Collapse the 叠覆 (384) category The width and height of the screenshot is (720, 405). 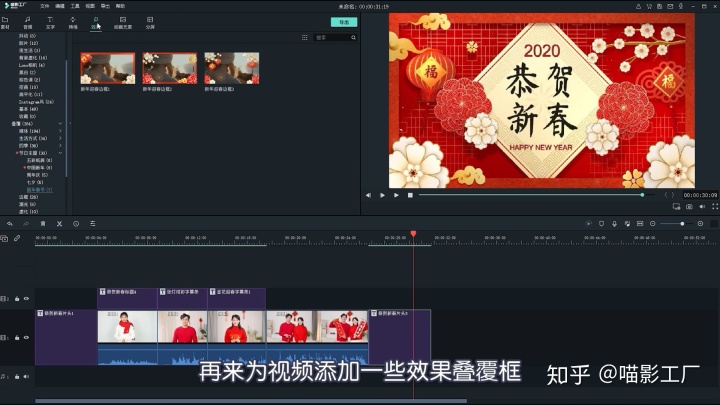click(60, 124)
